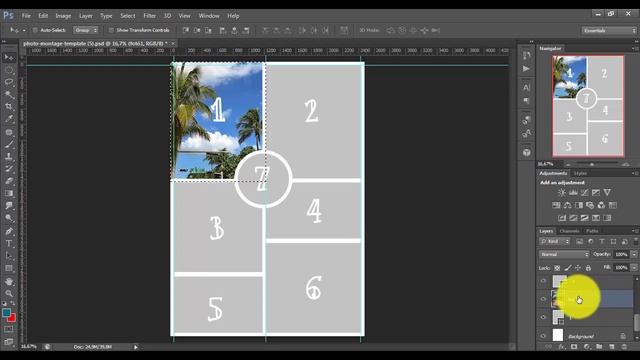This screenshot has width=640, height=360.
Task: Add a Black & White adjustment
Action: tap(579, 205)
